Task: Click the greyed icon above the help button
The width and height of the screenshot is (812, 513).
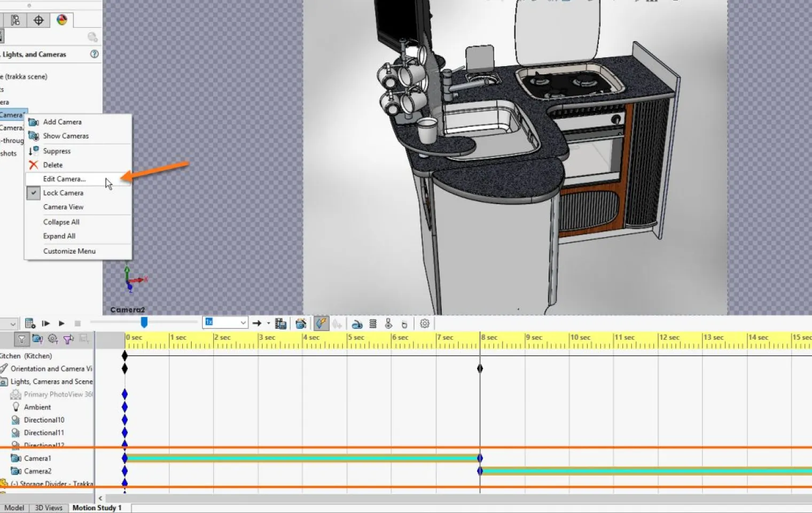Action: [92, 37]
